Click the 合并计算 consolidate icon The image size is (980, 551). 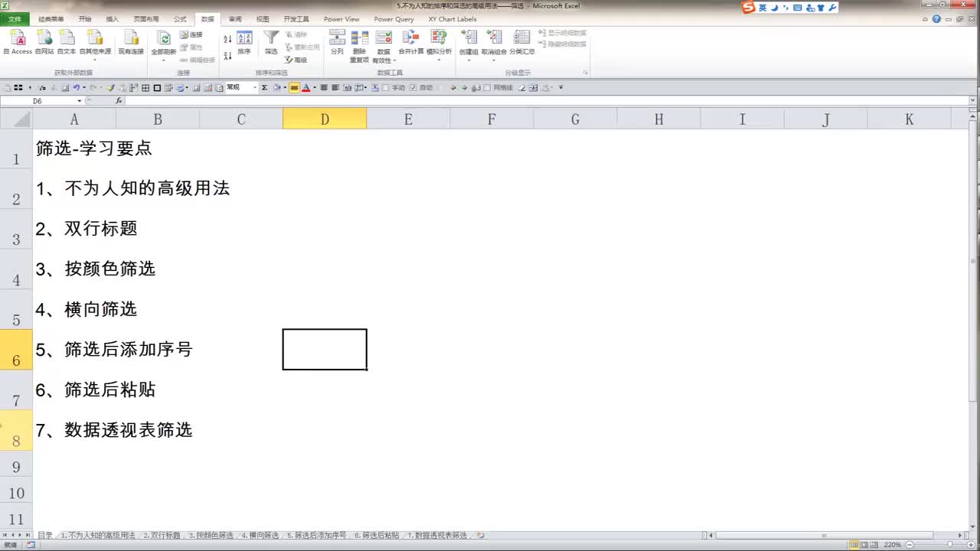[x=411, y=43]
